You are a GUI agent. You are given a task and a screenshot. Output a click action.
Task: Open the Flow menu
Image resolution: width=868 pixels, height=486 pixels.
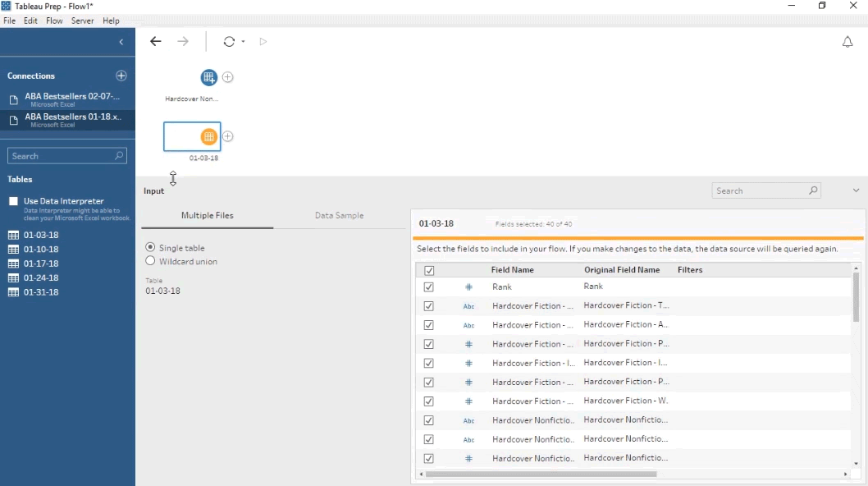coord(54,21)
